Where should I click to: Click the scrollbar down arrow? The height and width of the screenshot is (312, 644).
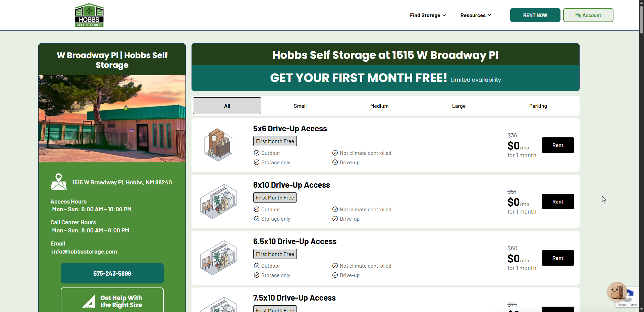(x=641, y=309)
